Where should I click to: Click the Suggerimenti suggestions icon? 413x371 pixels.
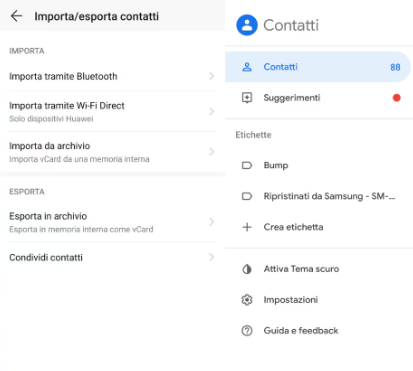(x=247, y=98)
